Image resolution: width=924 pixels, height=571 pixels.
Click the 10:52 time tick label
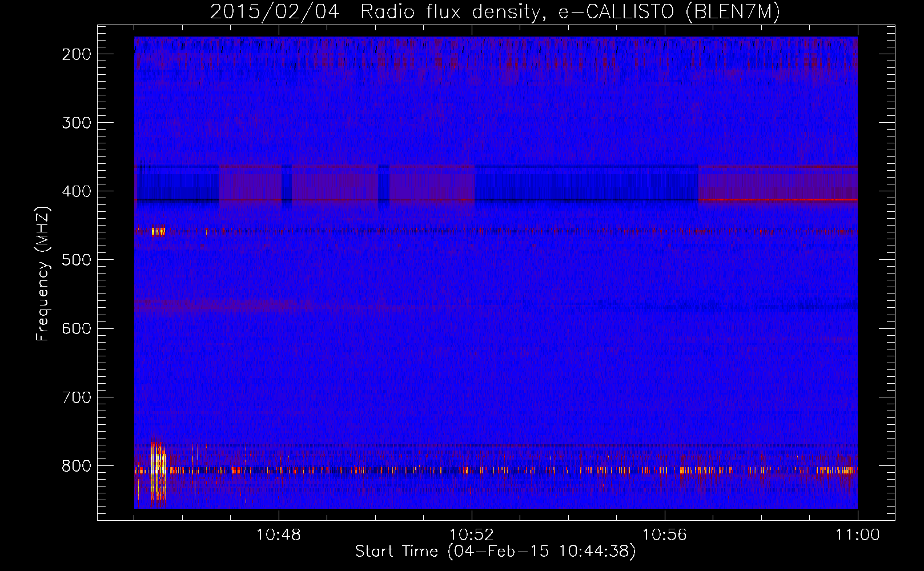(x=472, y=535)
